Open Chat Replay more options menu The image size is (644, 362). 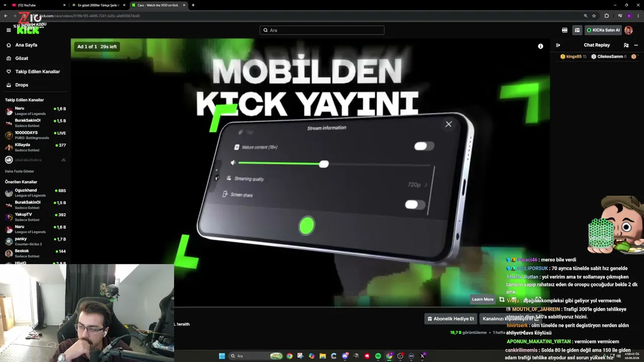(636, 45)
